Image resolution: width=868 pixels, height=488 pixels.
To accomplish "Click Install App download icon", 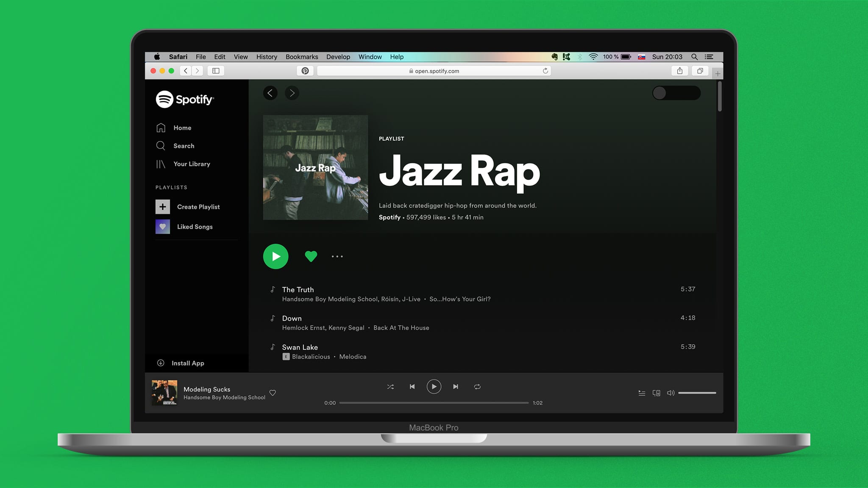I will click(161, 363).
